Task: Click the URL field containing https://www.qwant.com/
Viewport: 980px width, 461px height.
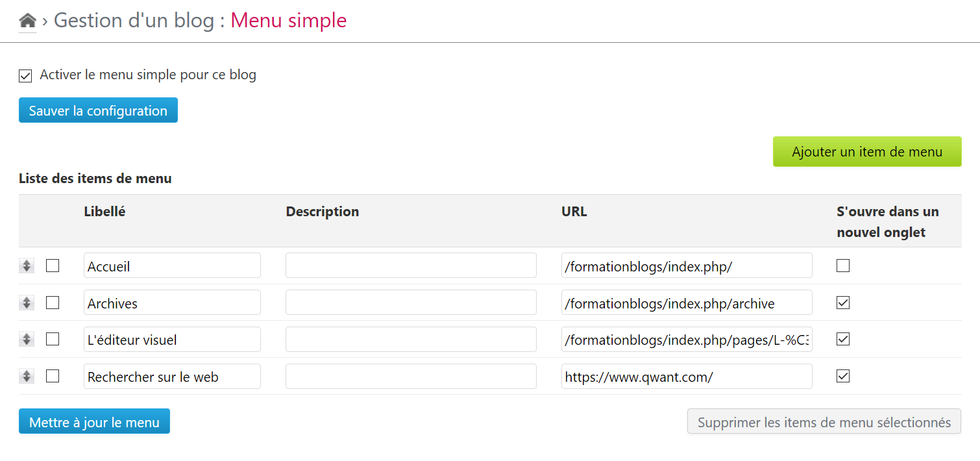Action: [686, 377]
